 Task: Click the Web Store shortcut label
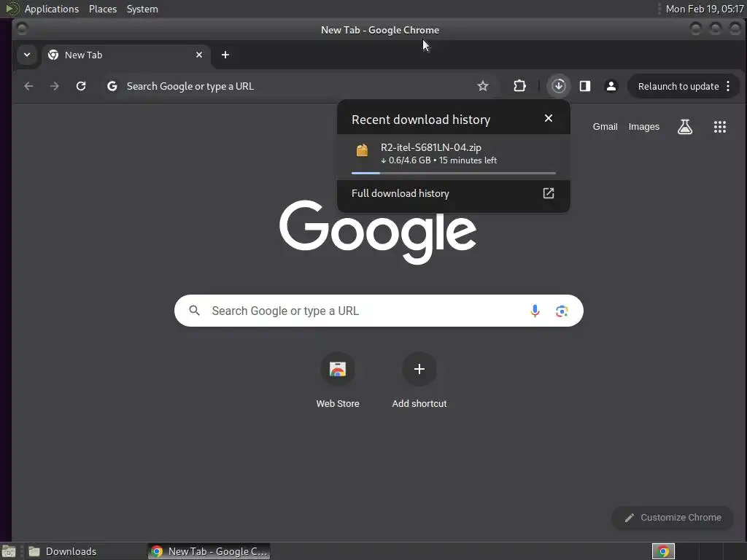click(x=338, y=404)
